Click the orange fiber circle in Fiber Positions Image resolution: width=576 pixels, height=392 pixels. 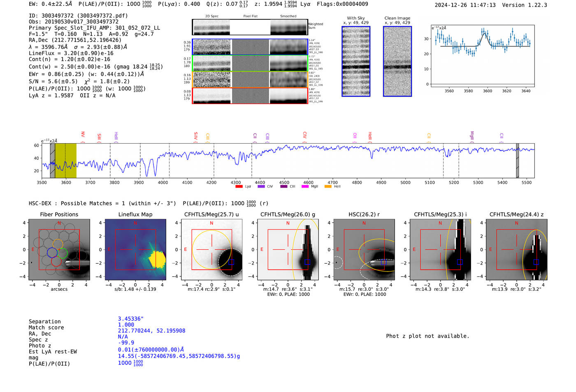[x=58, y=244]
